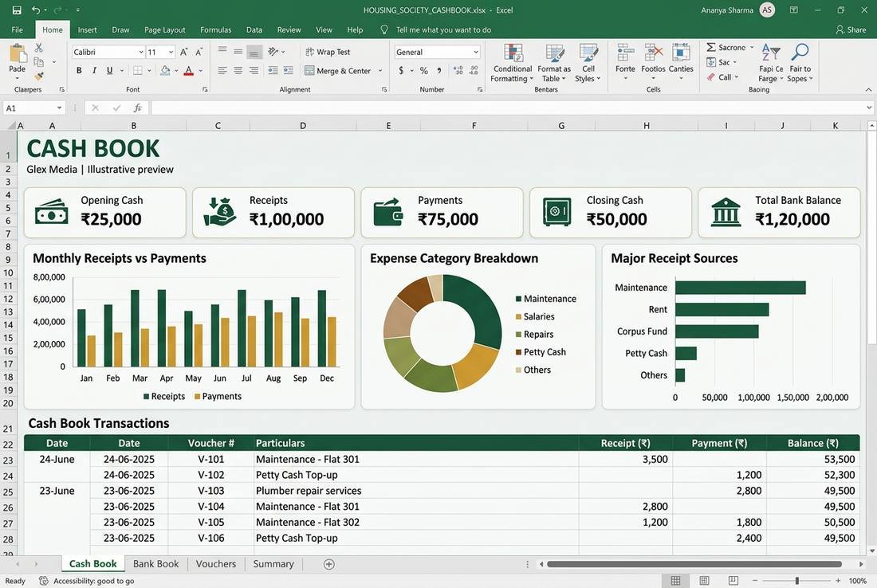Expand the Name Box dropdown arrow
Image resolution: width=877 pixels, height=588 pixels.
tap(59, 108)
